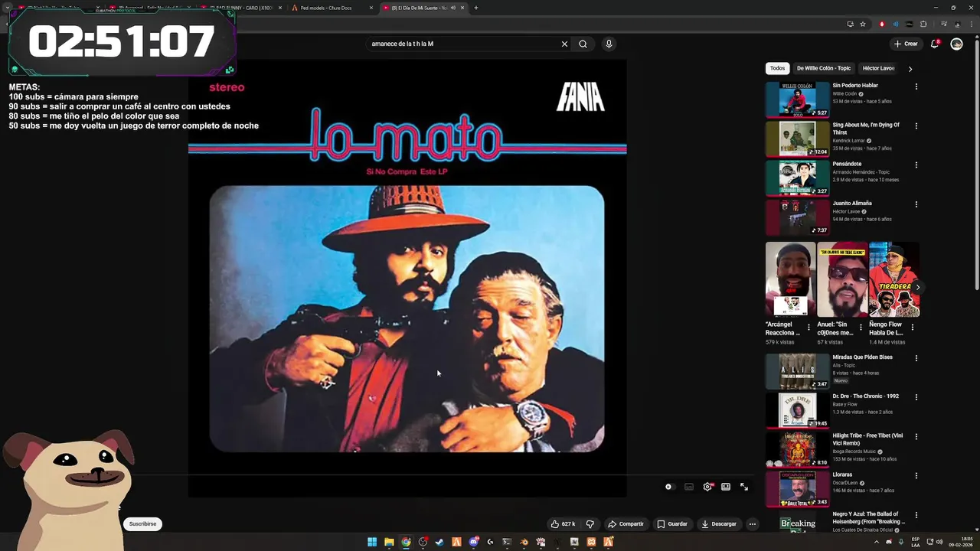Open Steam from the taskbar
Viewport: 980px width, 551px height.
pos(439,542)
